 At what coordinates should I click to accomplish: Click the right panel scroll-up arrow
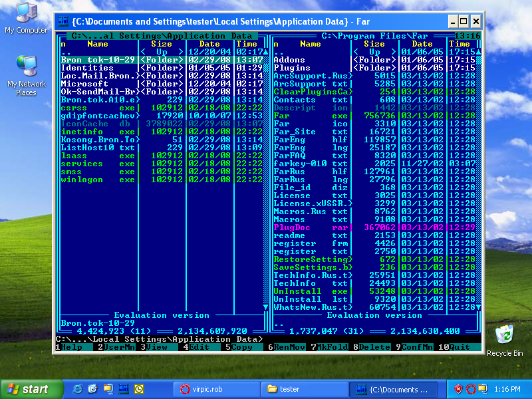[x=478, y=52]
